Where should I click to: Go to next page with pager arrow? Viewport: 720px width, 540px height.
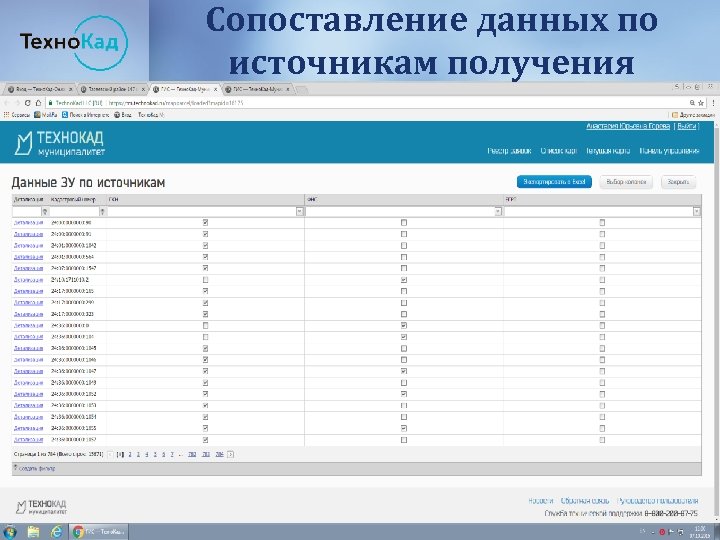[x=231, y=454]
